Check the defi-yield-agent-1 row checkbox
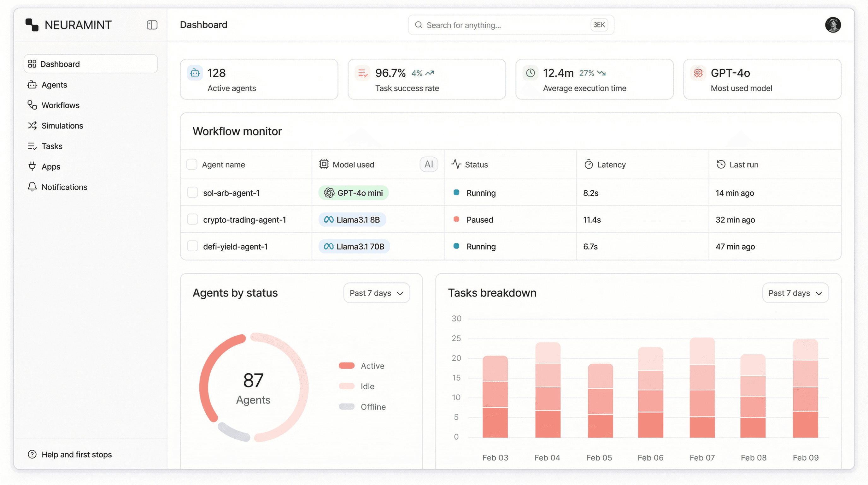This screenshot has width=868, height=485. [192, 246]
